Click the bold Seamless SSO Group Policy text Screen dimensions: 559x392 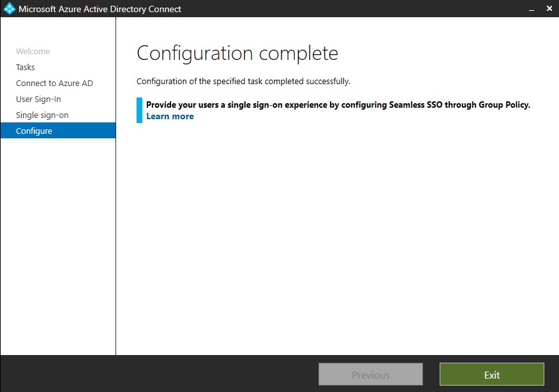(338, 105)
